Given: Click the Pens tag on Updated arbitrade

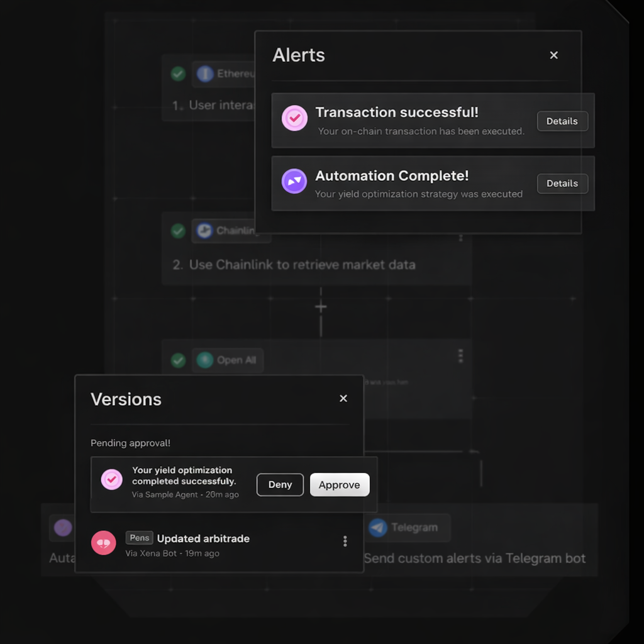Looking at the screenshot, I should 140,538.
